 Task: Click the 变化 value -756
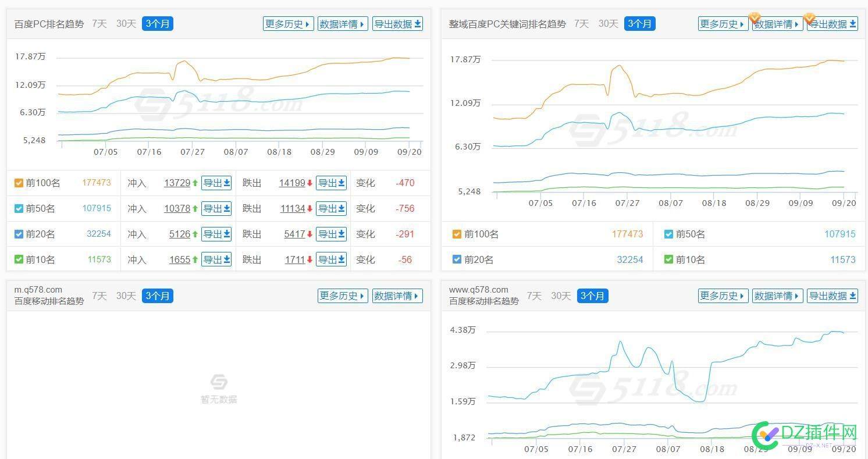tap(405, 208)
